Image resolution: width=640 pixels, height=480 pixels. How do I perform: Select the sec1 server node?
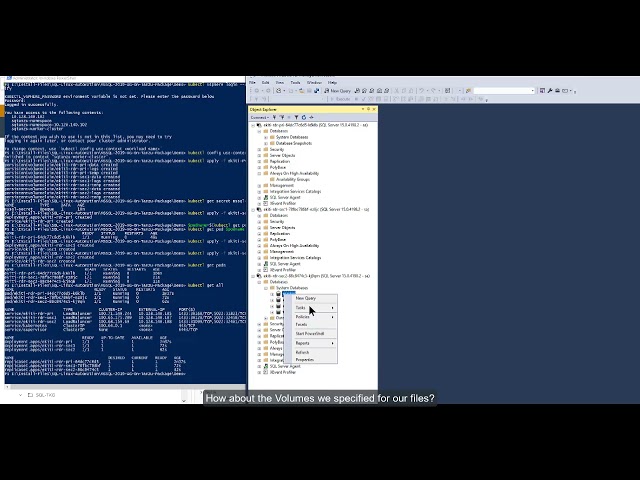[x=316, y=209]
